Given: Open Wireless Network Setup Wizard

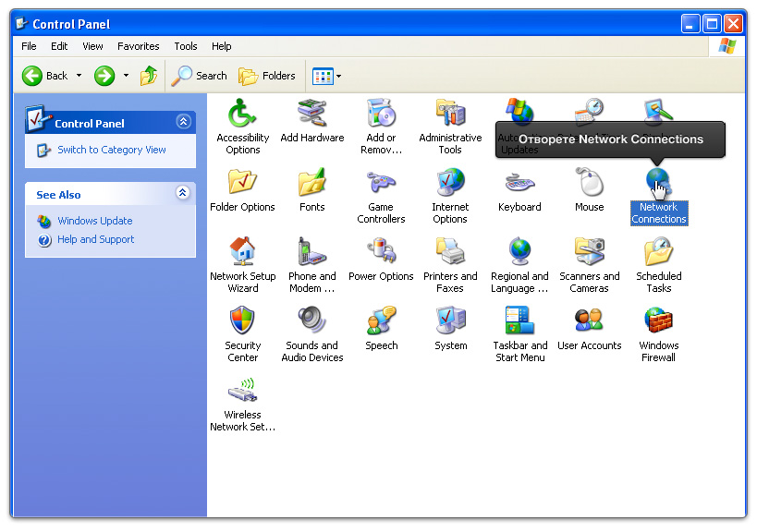Looking at the screenshot, I should (242, 391).
